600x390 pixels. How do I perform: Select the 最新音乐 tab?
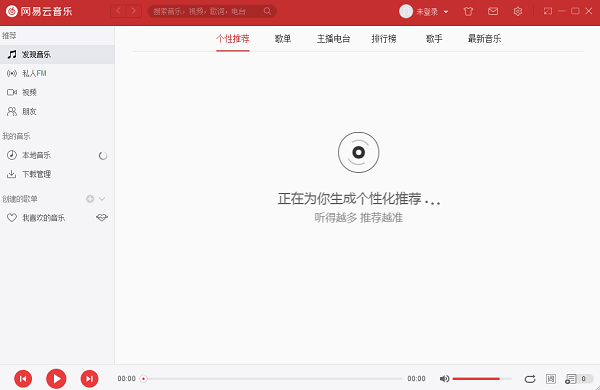[484, 39]
